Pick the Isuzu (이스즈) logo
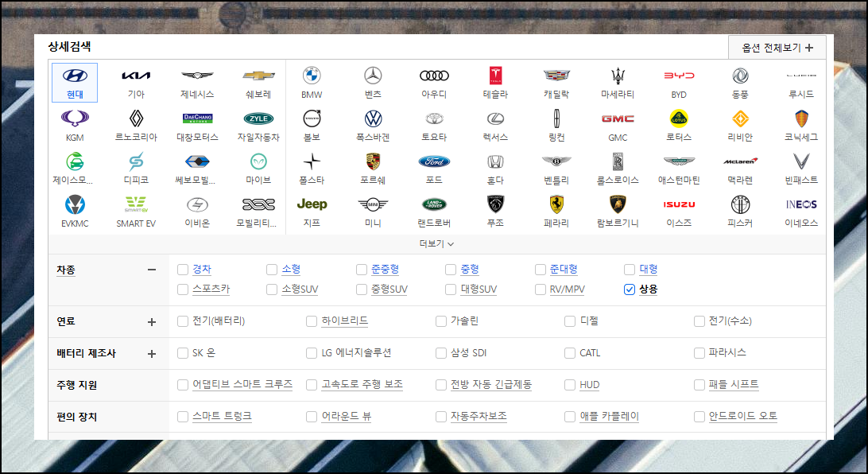 click(679, 204)
